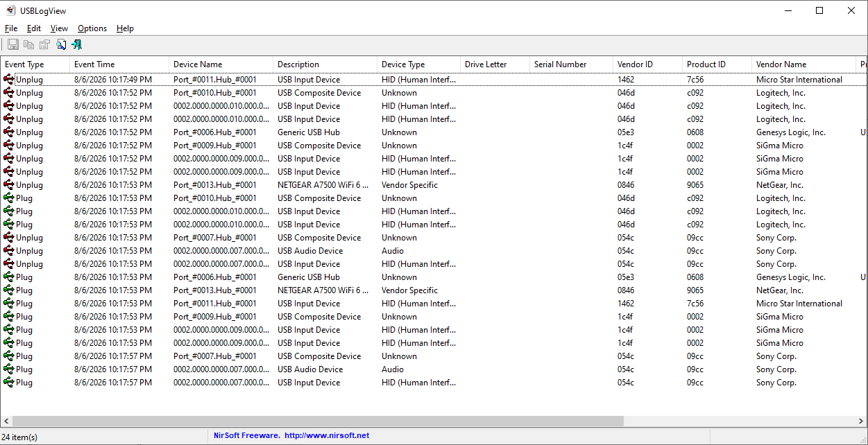The width and height of the screenshot is (868, 445).
Task: Click the Plug icon of the NETGEAR A7500 row
Action: (x=8, y=290)
